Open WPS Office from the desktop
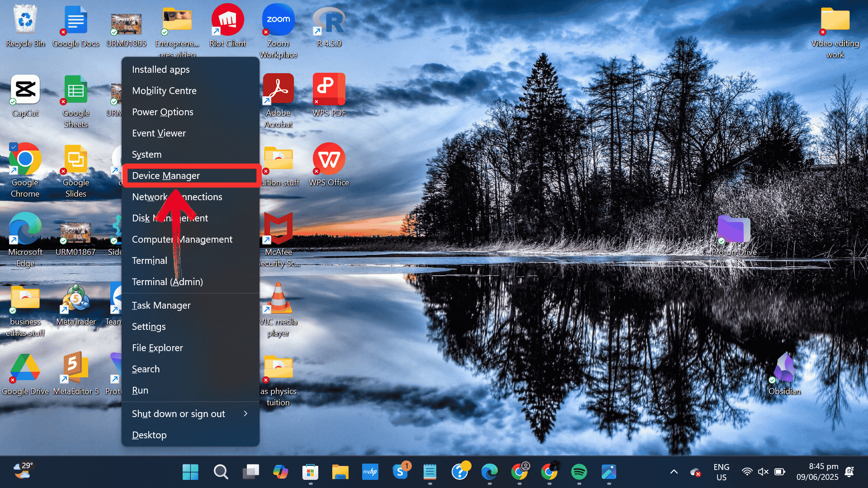 pos(329,159)
